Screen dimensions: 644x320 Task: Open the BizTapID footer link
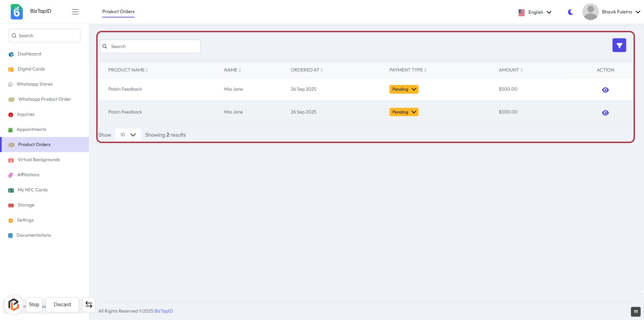[163, 311]
